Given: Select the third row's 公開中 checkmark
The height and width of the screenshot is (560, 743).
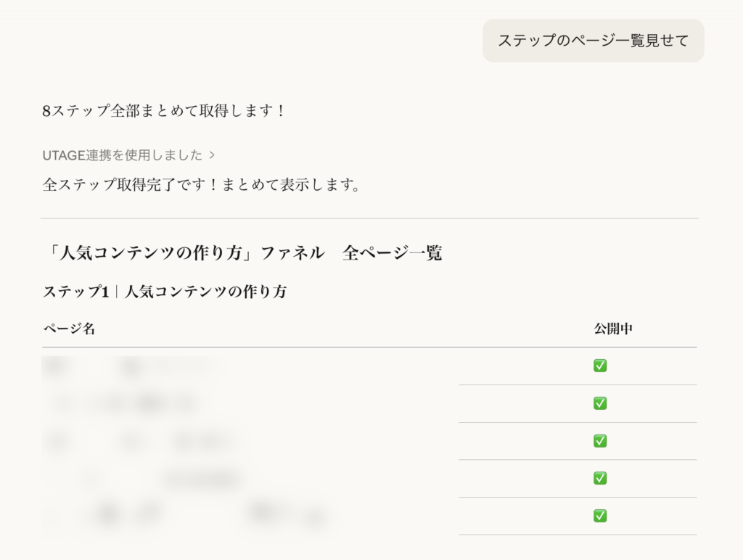Looking at the screenshot, I should click(x=600, y=441).
